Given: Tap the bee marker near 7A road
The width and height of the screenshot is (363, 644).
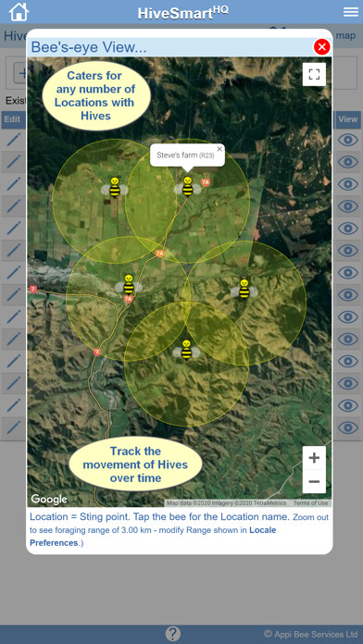Looking at the screenshot, I should coord(129,285).
